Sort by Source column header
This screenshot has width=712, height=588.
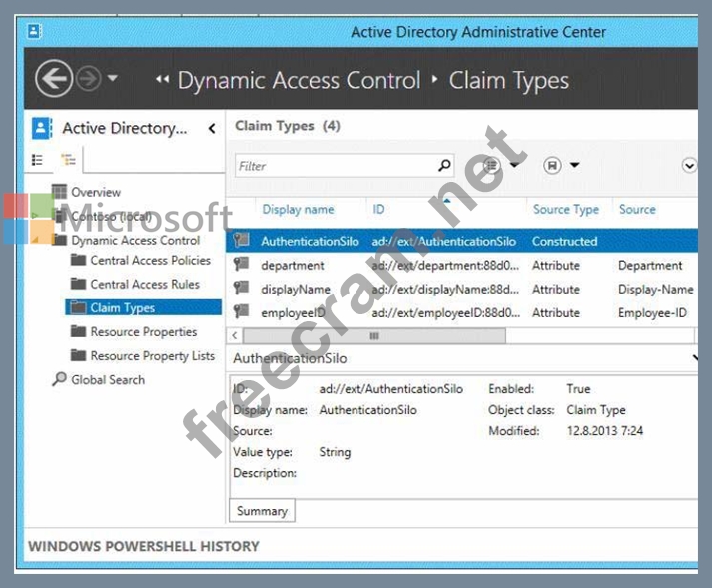pyautogui.click(x=637, y=209)
